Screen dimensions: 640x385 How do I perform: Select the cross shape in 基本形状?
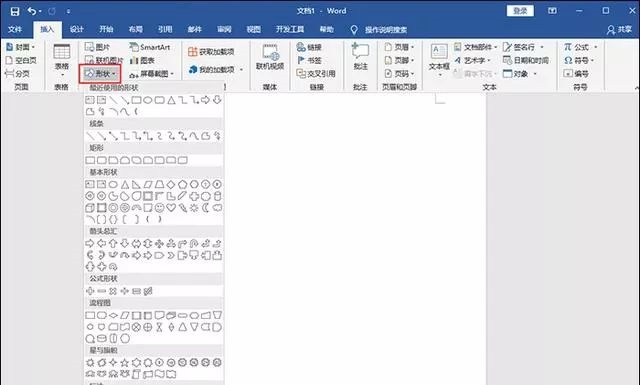coord(194,196)
